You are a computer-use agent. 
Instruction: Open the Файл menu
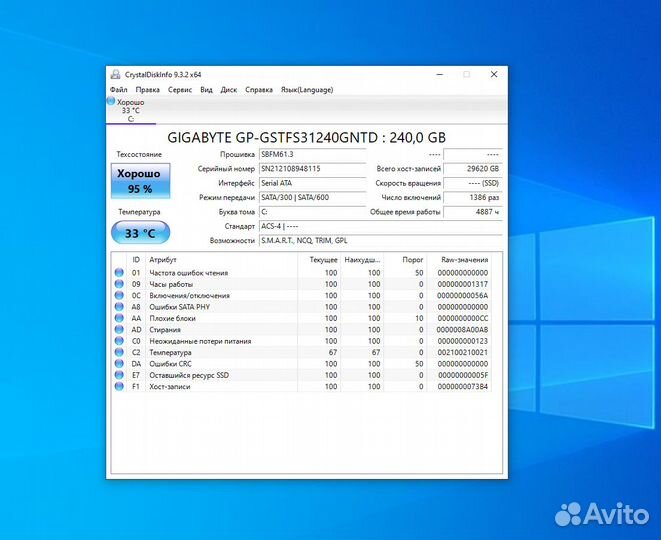[x=118, y=89]
